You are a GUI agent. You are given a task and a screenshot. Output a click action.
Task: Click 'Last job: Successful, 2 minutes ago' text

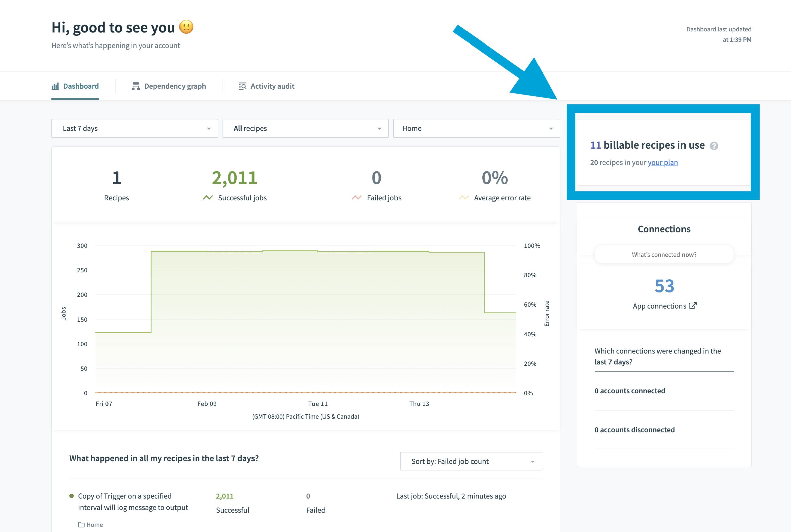point(451,496)
